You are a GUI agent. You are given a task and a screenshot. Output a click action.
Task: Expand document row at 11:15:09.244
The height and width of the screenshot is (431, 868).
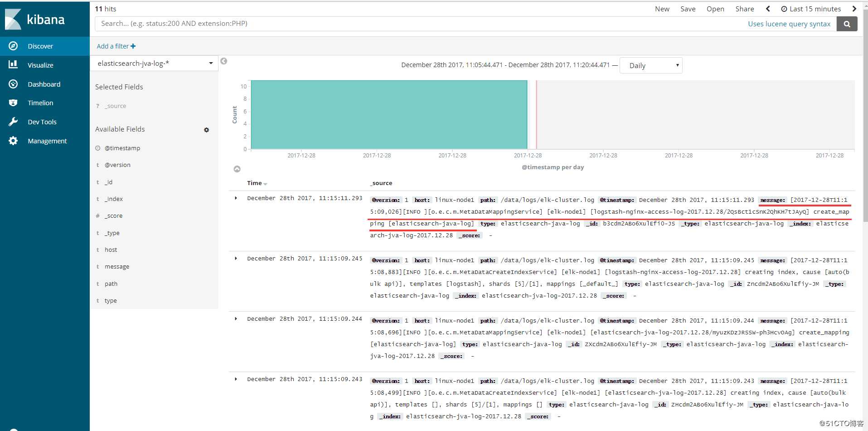pos(236,319)
